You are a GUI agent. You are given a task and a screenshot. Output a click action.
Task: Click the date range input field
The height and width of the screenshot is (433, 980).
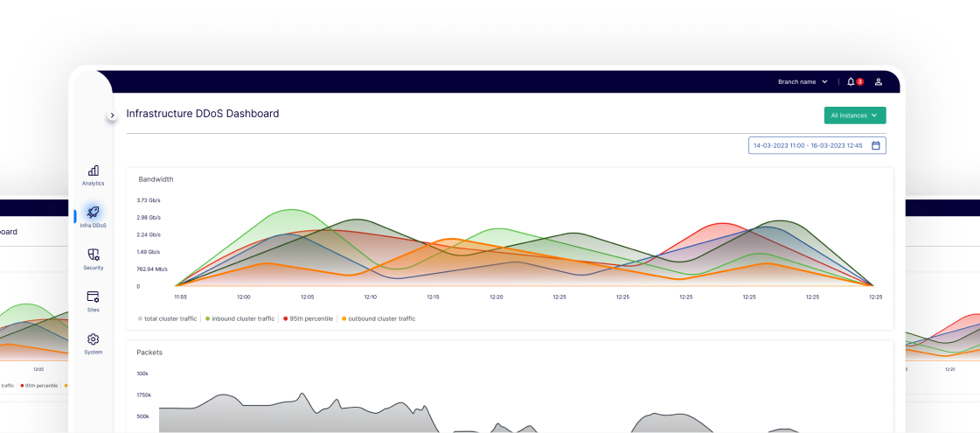[807, 146]
